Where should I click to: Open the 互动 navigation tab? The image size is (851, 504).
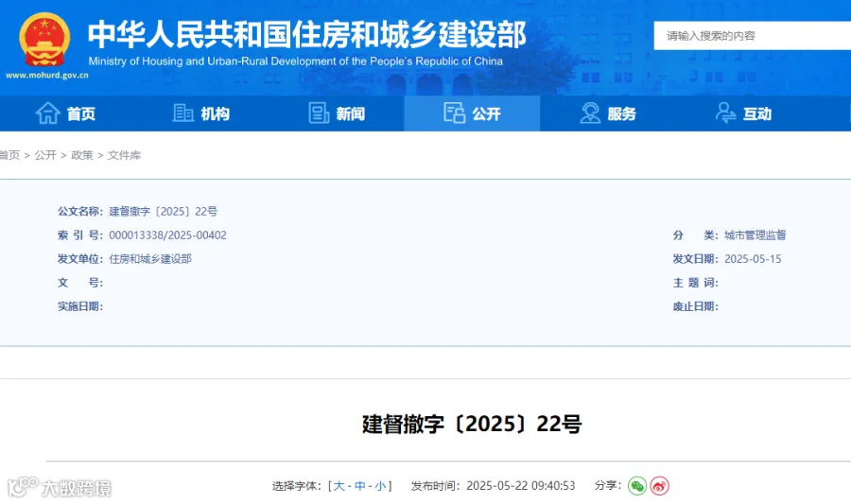743,113
